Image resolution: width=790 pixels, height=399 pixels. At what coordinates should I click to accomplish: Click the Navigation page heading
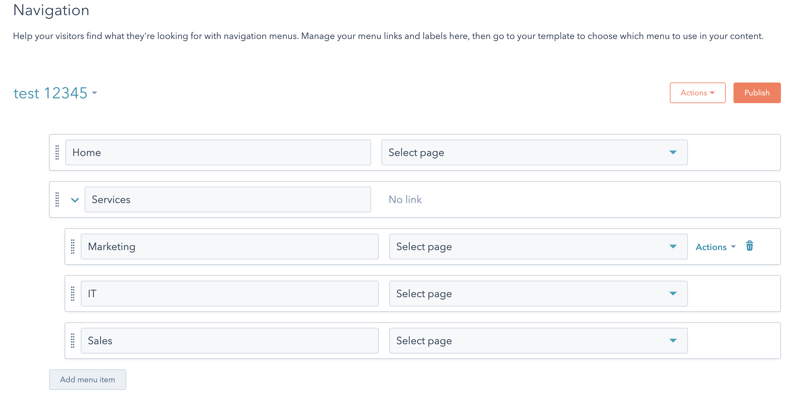pos(51,10)
